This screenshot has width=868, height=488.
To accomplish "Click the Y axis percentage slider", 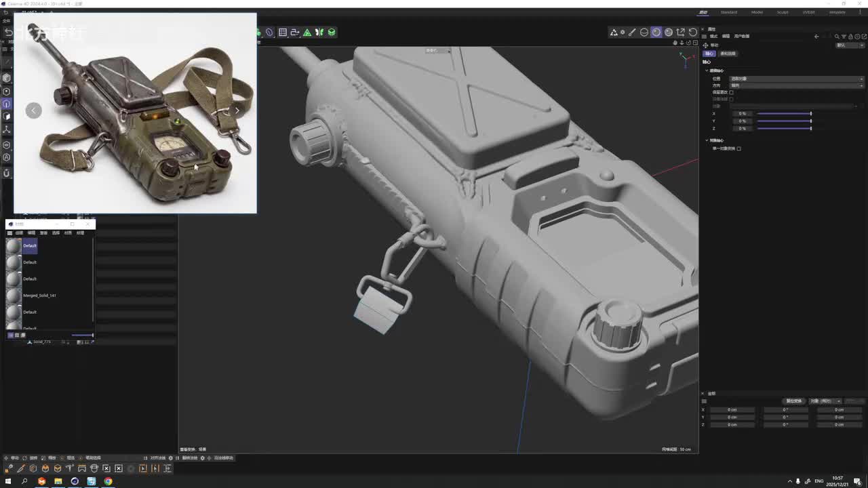I will 784,121.
